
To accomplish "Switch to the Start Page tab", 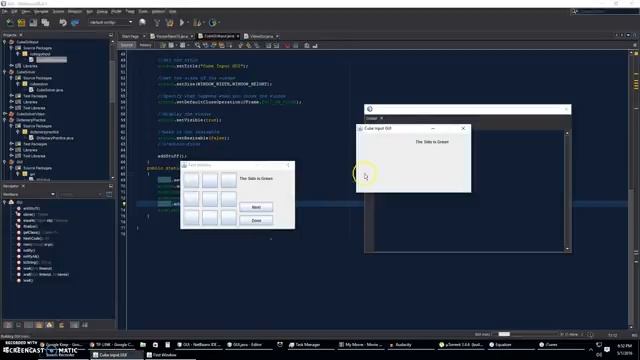I will pyautogui.click(x=130, y=36).
